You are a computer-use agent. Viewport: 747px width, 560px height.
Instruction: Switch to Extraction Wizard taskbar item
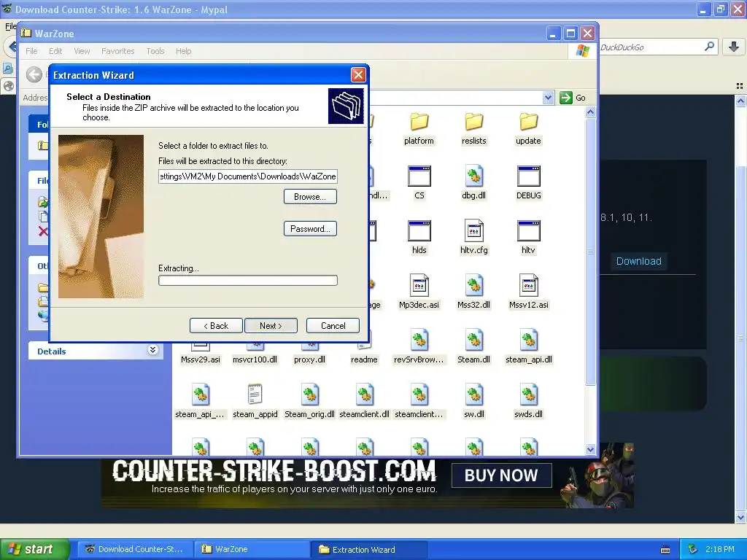coord(369,549)
